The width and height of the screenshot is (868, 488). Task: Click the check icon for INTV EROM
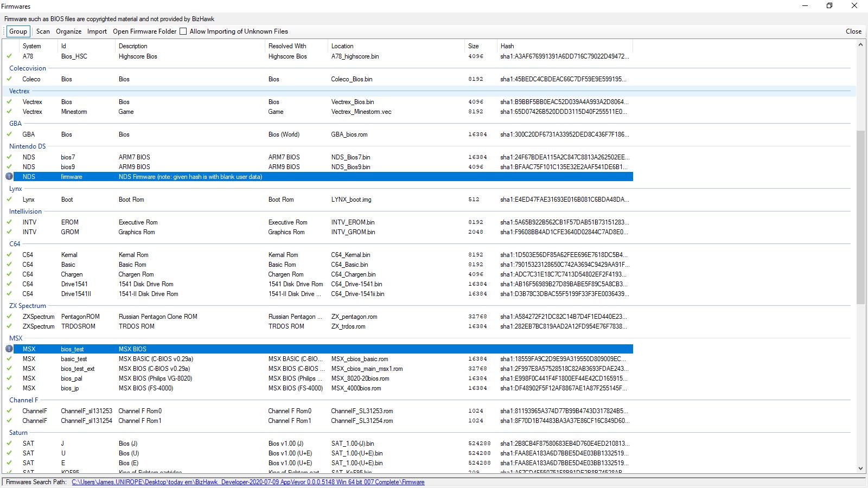pyautogui.click(x=9, y=222)
